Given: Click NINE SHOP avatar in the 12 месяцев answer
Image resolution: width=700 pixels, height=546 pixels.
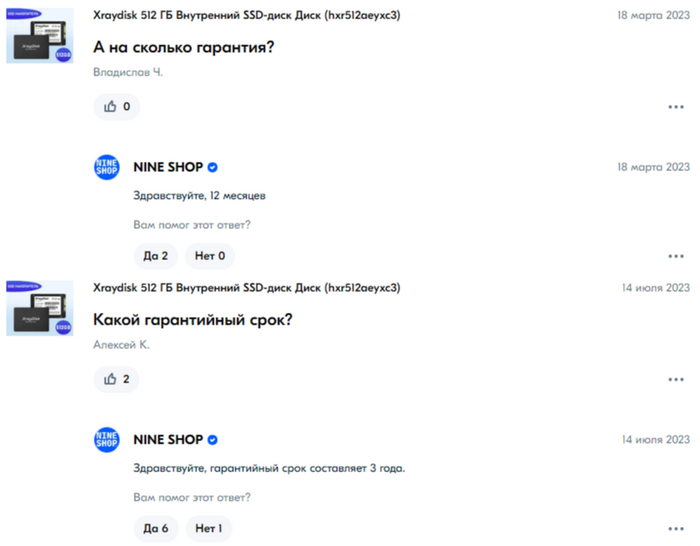Looking at the screenshot, I should 106,167.
